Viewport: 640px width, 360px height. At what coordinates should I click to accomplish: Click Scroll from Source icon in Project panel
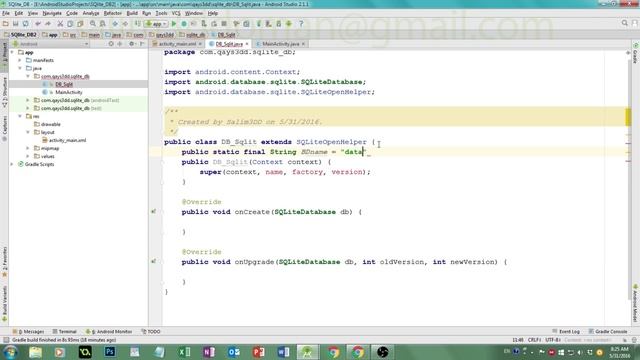pyautogui.click(x=111, y=44)
